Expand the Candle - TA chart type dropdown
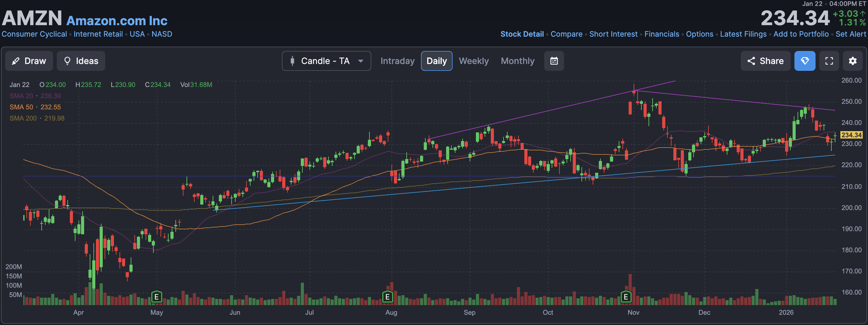 [326, 61]
